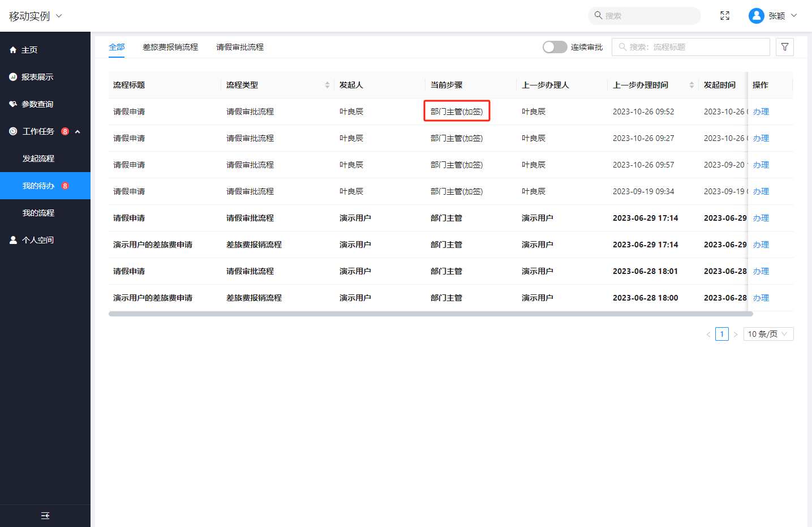Click the 张颖 user avatar icon
The width and height of the screenshot is (812, 527).
click(756, 16)
